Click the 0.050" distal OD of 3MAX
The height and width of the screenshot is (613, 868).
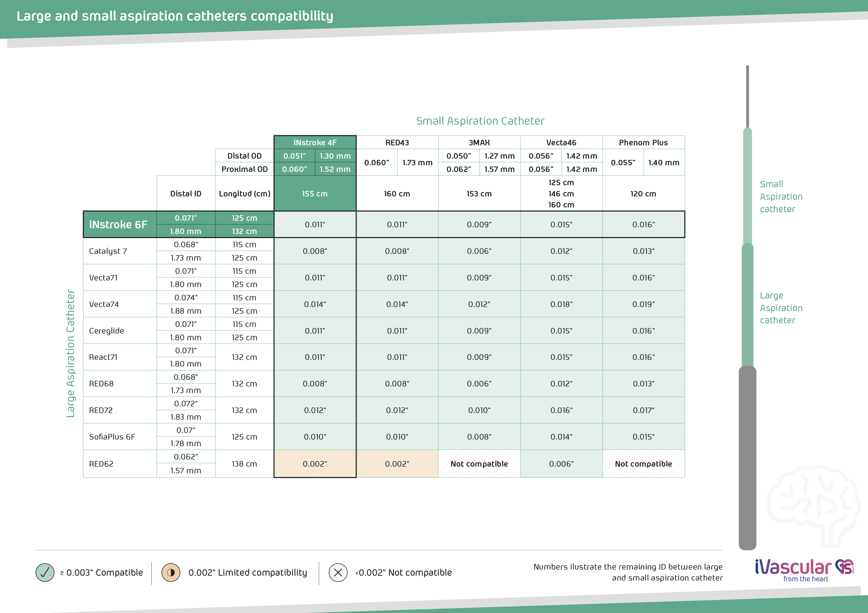coord(459,156)
